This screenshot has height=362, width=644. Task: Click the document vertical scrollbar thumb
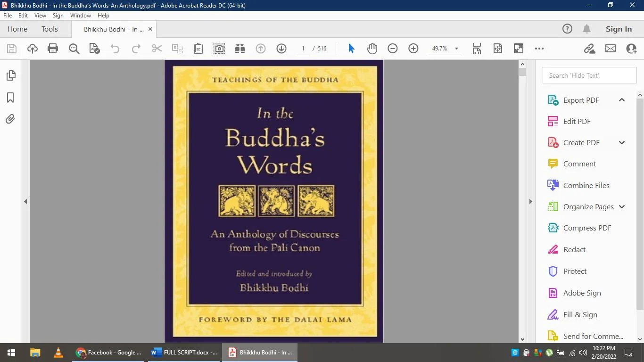pyautogui.click(x=522, y=72)
